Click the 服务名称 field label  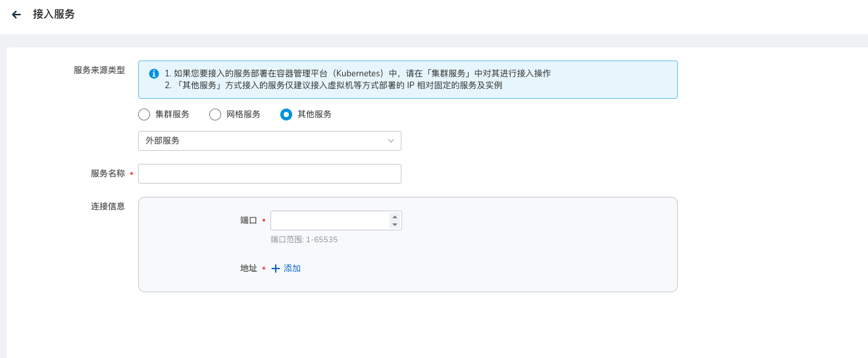pos(107,174)
